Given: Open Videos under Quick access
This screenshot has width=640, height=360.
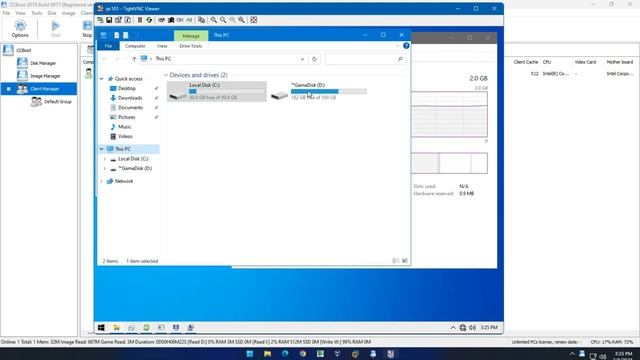Looking at the screenshot, I should click(125, 136).
